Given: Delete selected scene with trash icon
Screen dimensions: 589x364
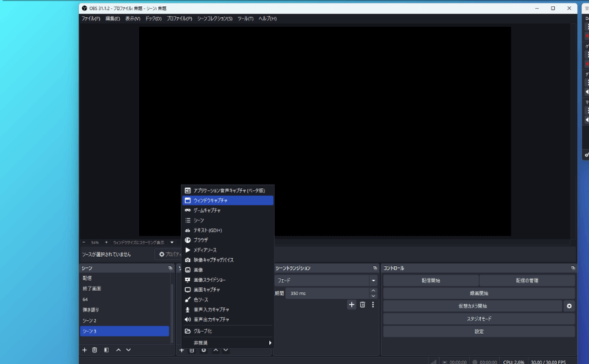Looking at the screenshot, I should 95,350.
